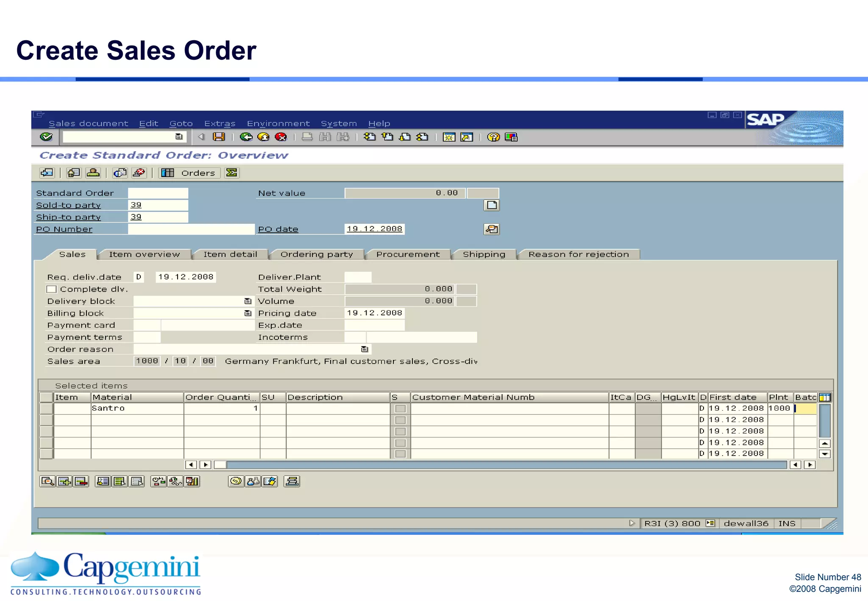Expand status bar system info arrow
868x601 pixels.
632,523
